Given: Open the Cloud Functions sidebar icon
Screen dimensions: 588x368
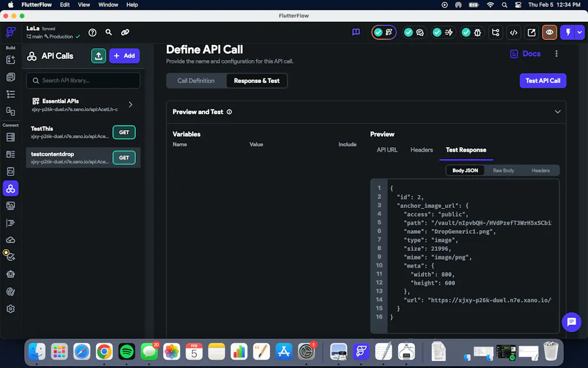Looking at the screenshot, I should pos(11,240).
